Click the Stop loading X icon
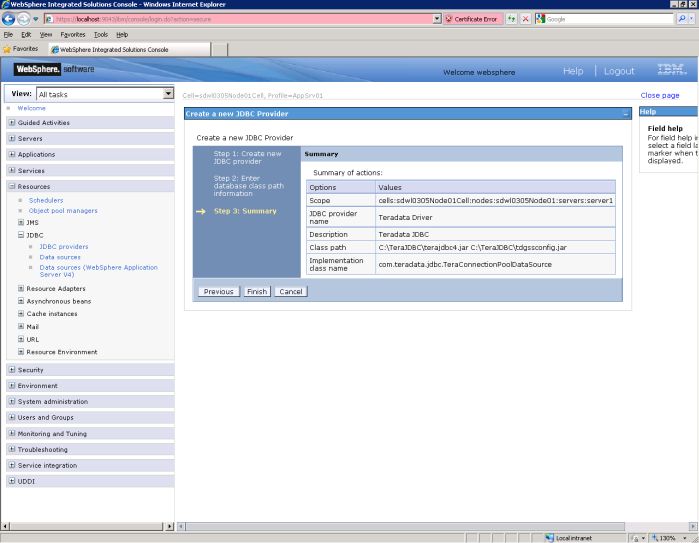The width and height of the screenshot is (699, 543). coord(526,19)
